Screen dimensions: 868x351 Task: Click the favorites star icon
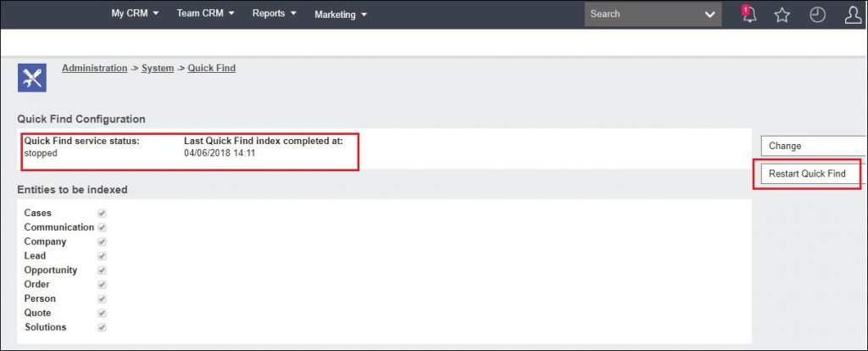coord(782,14)
